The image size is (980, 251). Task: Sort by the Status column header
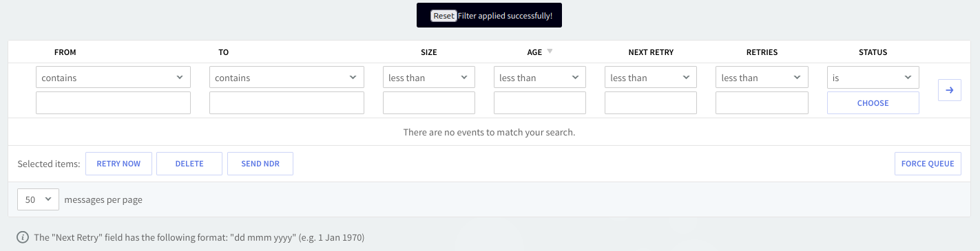click(x=873, y=52)
